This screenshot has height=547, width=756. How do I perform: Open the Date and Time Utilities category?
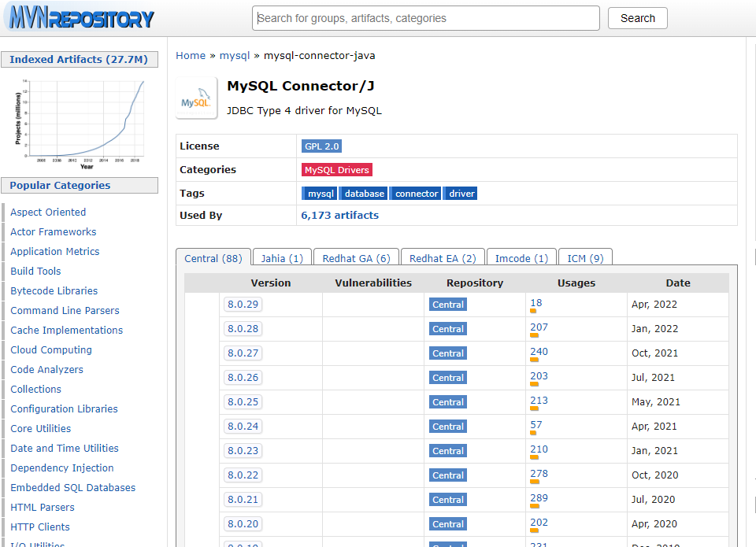tap(65, 448)
